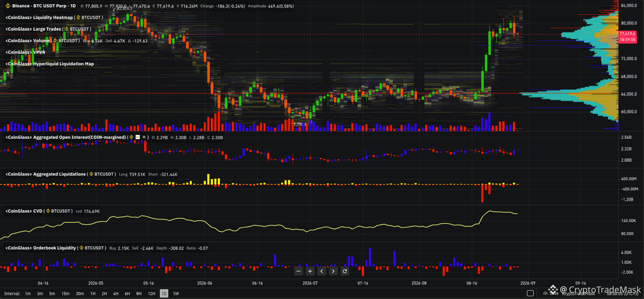Select the active 1D interval
The width and height of the screenshot is (644, 299).
(164, 294)
